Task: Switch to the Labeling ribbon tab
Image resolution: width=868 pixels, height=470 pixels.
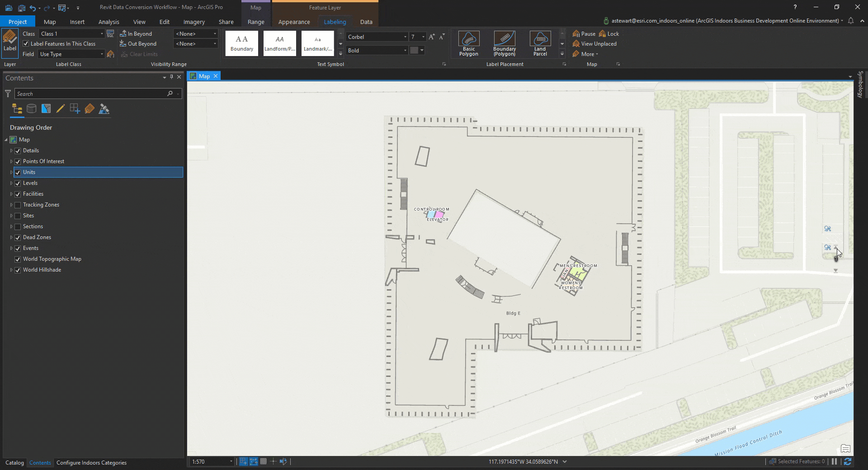Action: tap(335, 21)
